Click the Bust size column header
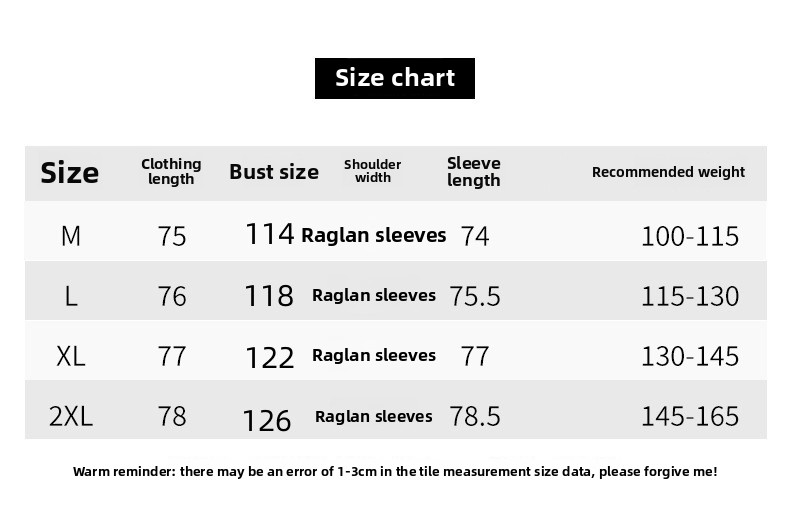Screen dimensions: 790x523 point(274,172)
